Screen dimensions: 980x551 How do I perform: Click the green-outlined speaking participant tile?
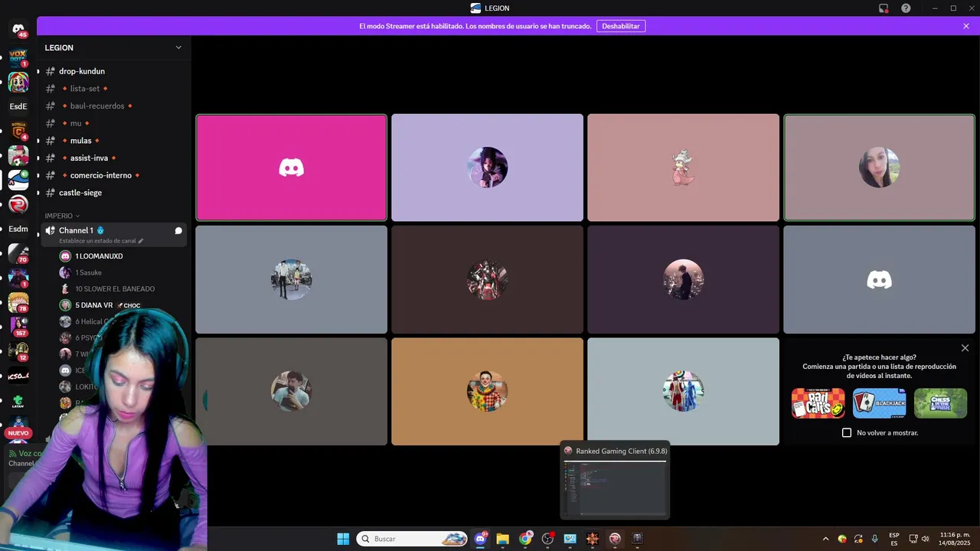click(x=879, y=168)
